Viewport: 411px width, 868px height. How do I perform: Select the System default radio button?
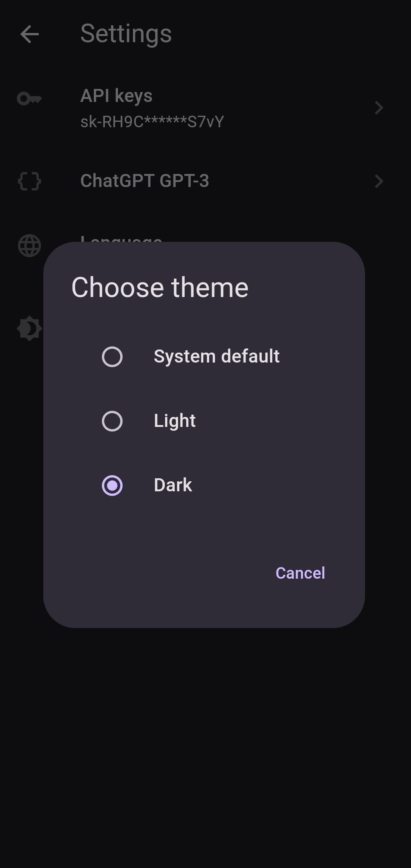pos(112,357)
